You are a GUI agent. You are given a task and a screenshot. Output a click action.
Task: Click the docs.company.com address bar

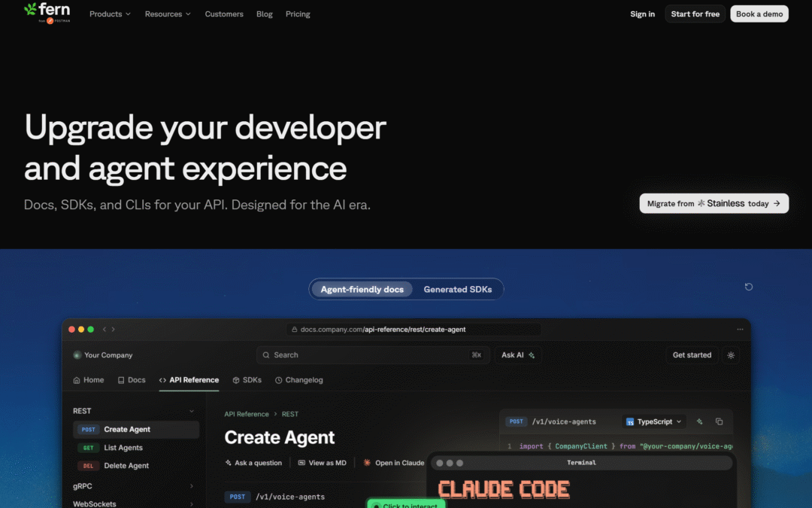414,329
